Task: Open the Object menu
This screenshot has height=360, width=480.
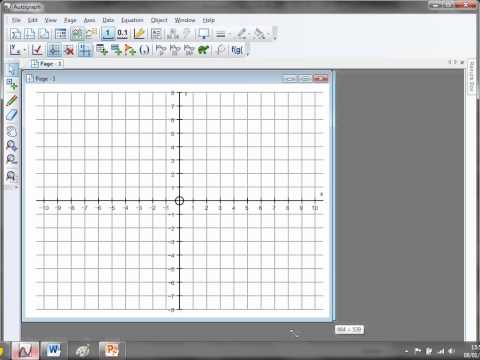Action: point(159,20)
